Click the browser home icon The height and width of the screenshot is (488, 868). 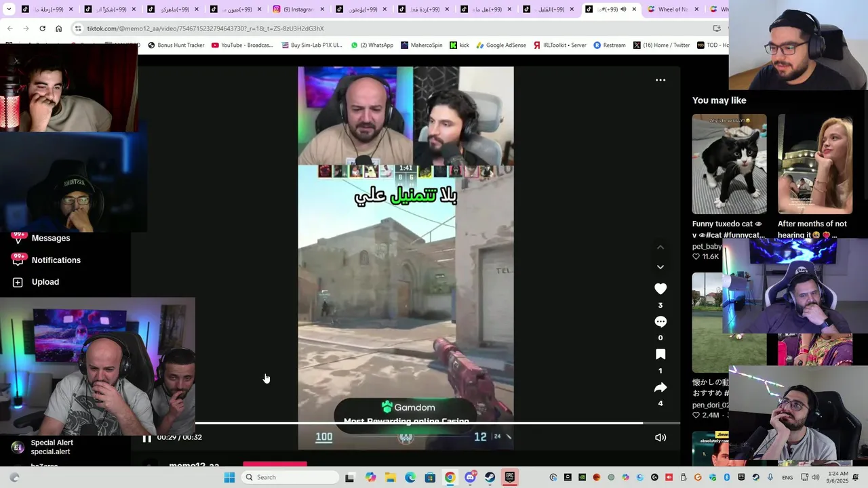pyautogui.click(x=58, y=28)
